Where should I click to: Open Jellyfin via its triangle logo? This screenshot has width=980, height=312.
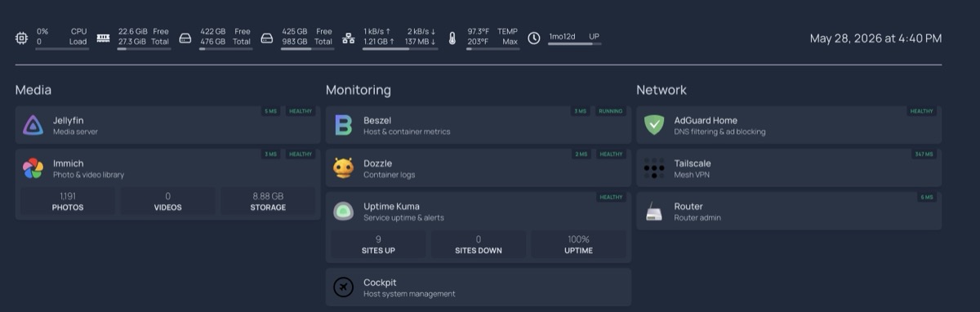[x=33, y=125]
